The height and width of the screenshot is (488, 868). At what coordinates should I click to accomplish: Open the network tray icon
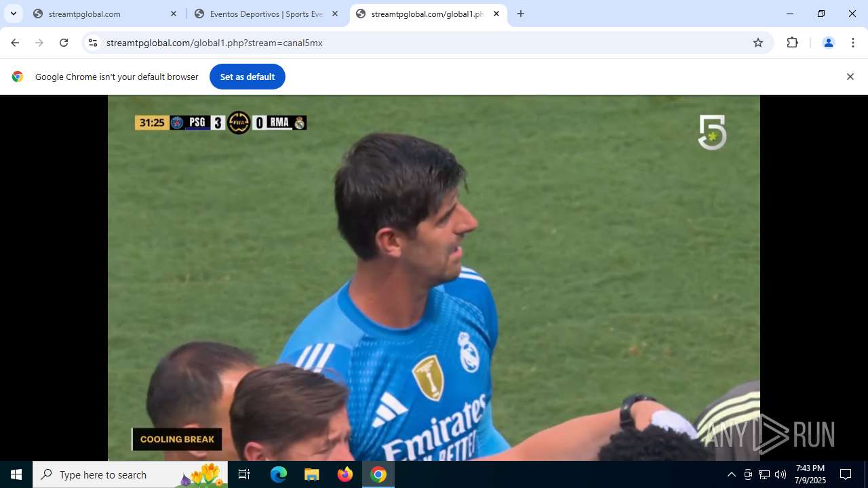coord(764,474)
